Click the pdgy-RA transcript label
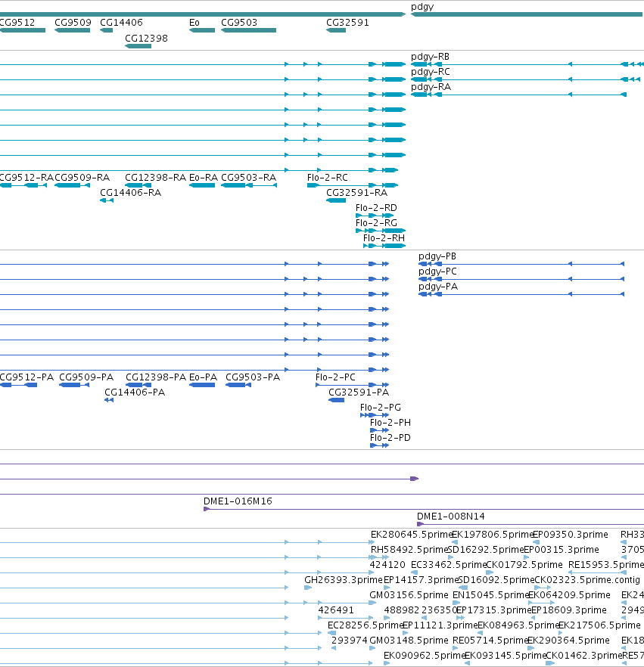This screenshot has height=667, width=644. 431,87
